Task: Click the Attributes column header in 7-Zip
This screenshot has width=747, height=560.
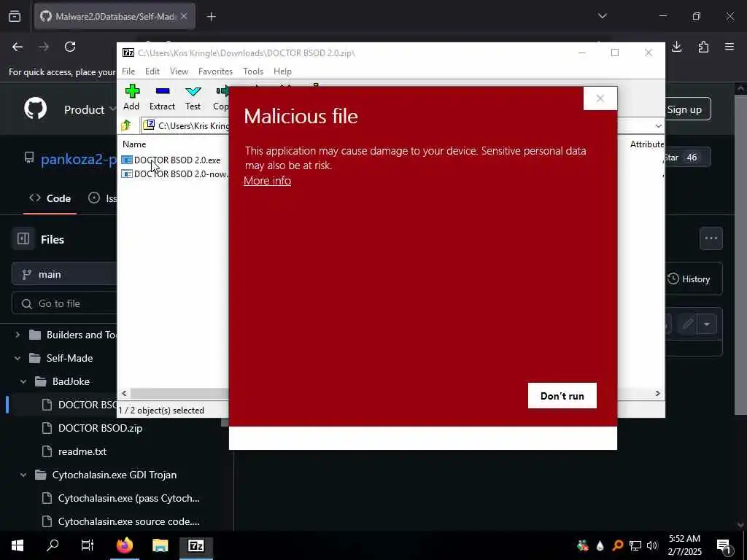Action: pyautogui.click(x=646, y=144)
